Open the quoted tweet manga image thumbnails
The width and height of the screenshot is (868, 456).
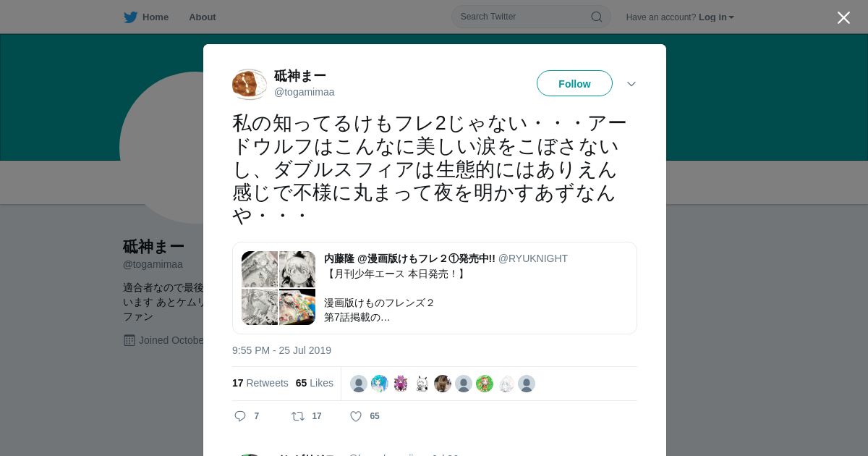coord(278,288)
